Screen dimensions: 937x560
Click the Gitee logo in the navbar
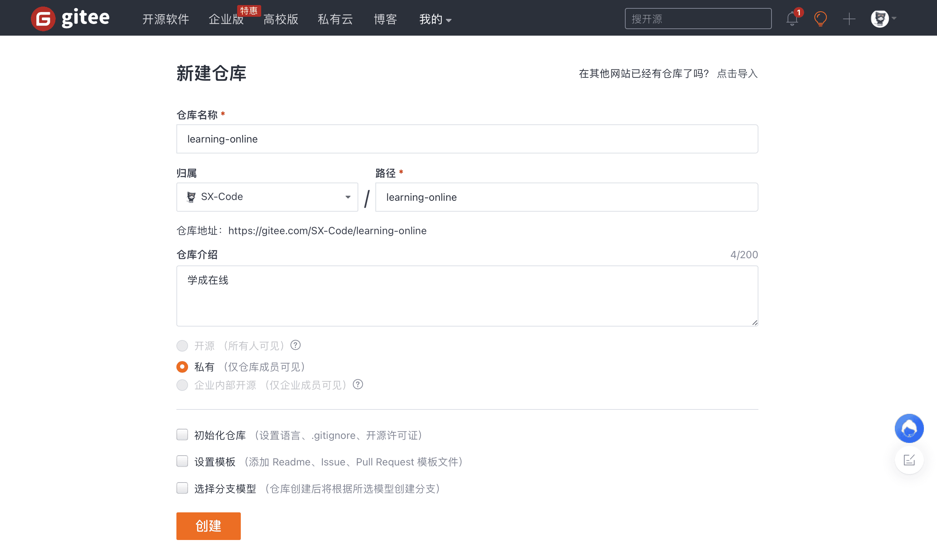[70, 18]
